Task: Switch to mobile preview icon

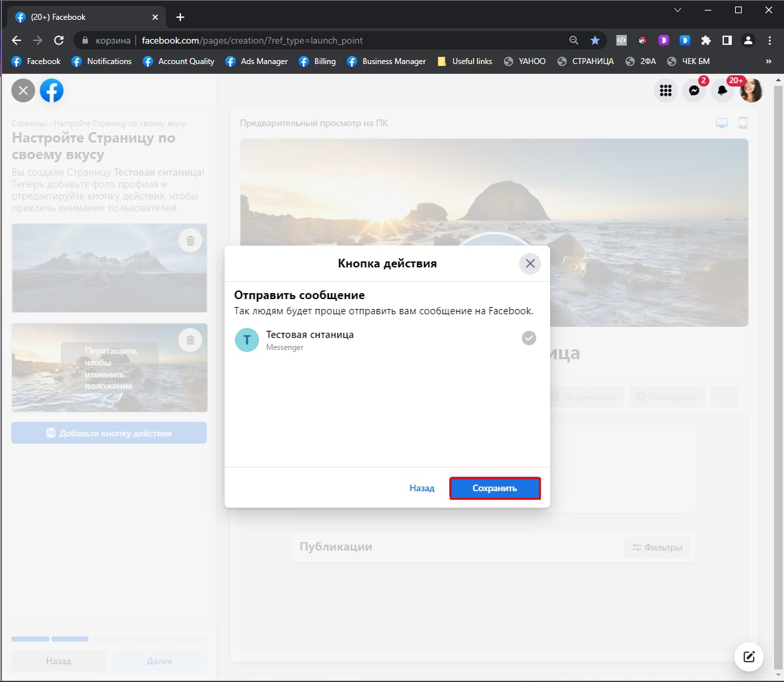Action: (743, 123)
